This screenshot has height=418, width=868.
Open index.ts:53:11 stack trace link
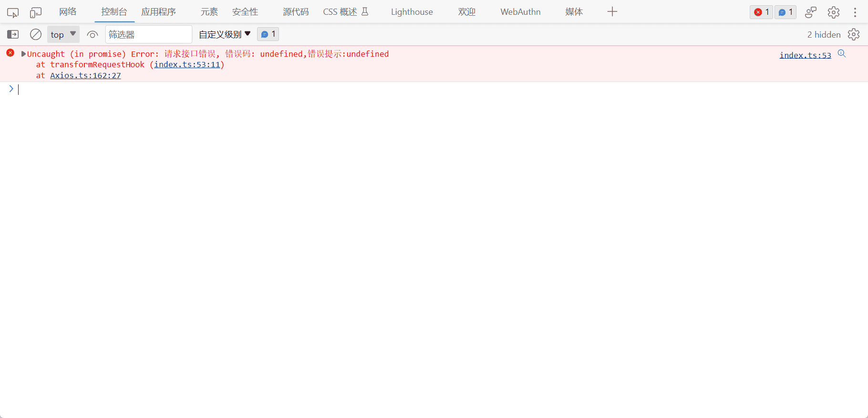(187, 64)
